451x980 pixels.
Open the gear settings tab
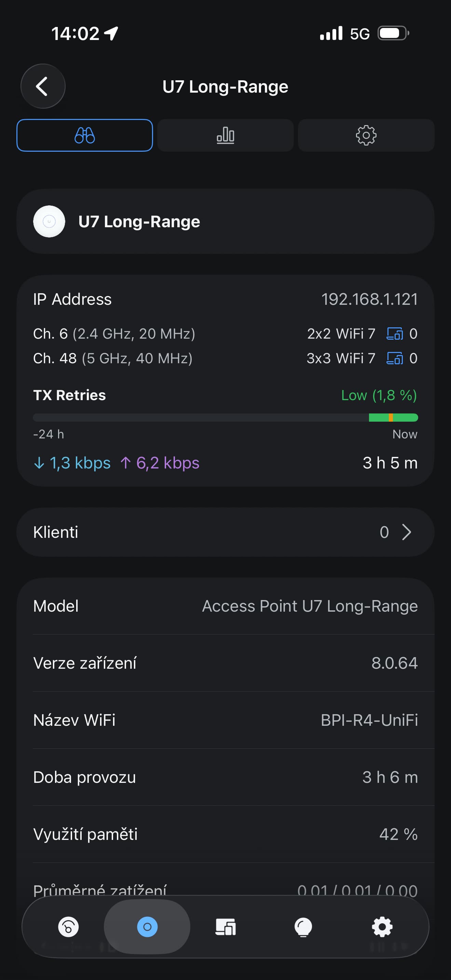point(366,135)
